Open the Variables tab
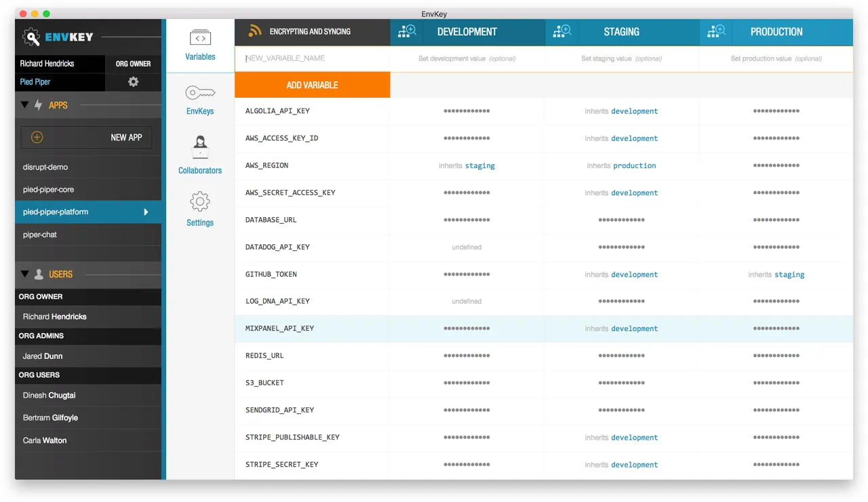The width and height of the screenshot is (868, 502). [200, 45]
